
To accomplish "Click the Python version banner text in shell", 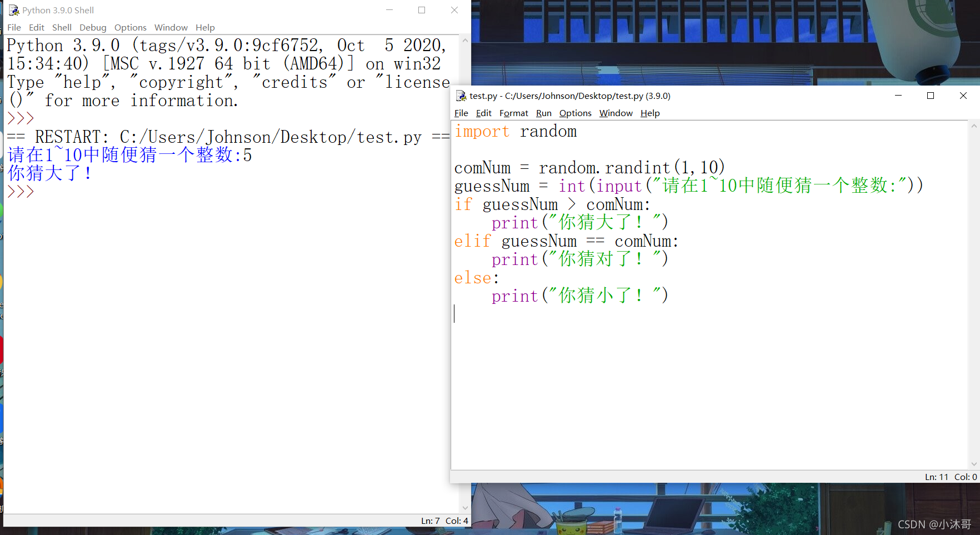I will pyautogui.click(x=228, y=73).
